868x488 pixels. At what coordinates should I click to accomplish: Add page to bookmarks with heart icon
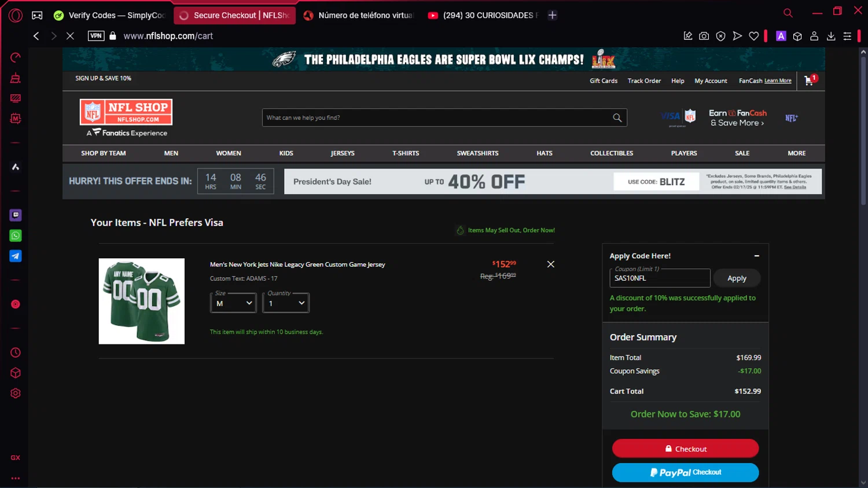tap(753, 36)
